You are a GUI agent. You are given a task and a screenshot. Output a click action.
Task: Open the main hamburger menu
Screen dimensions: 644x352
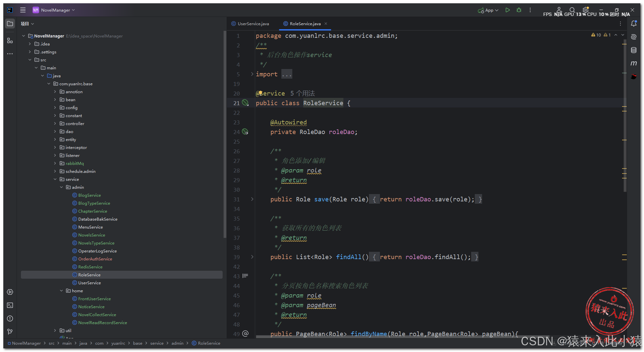[23, 10]
